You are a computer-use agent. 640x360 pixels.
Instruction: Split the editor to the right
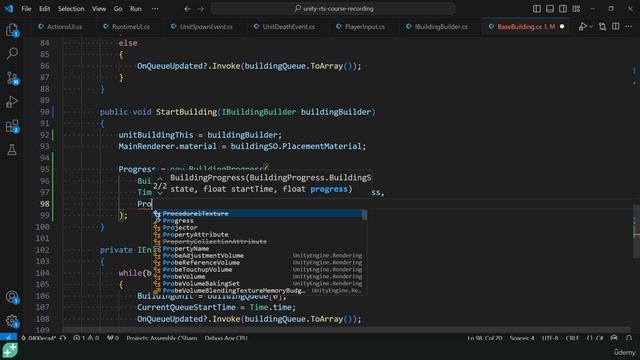[x=616, y=27]
